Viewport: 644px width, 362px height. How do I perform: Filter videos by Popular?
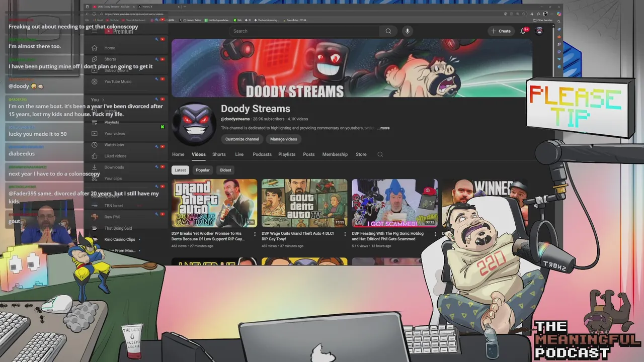pyautogui.click(x=203, y=170)
